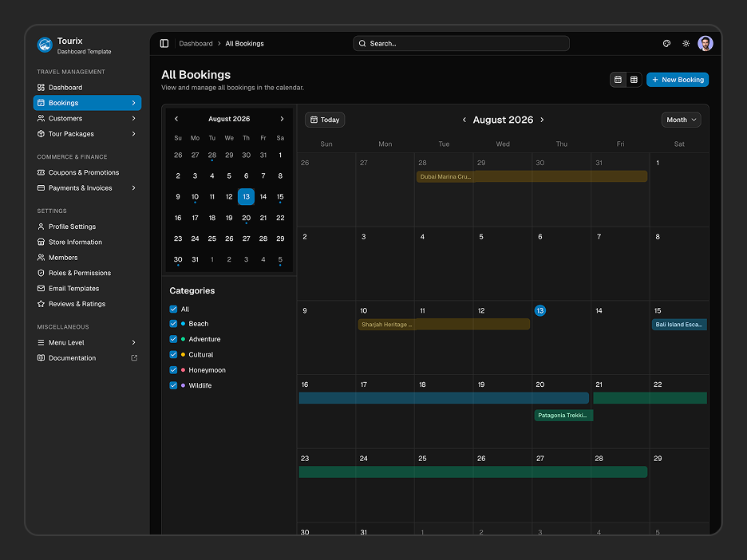
Task: Go to previous month in main calendar
Action: pyautogui.click(x=464, y=120)
